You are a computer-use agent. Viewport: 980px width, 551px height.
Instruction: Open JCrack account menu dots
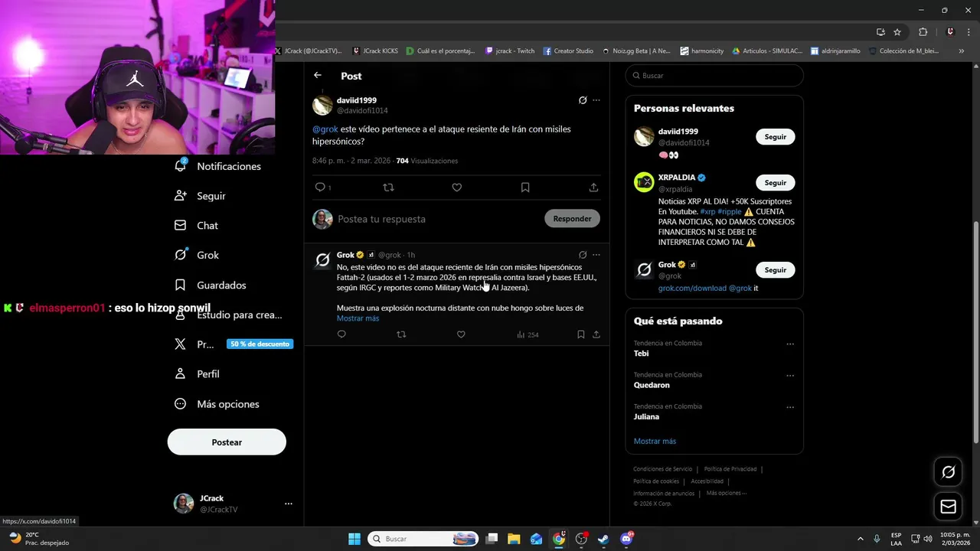pos(289,504)
